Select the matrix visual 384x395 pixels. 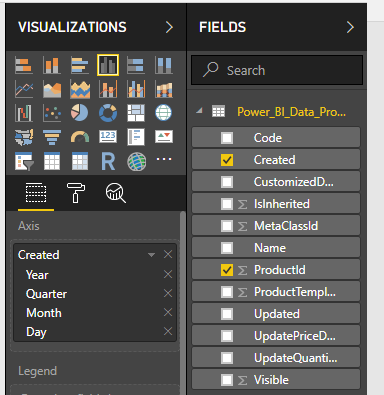[x=80, y=161]
